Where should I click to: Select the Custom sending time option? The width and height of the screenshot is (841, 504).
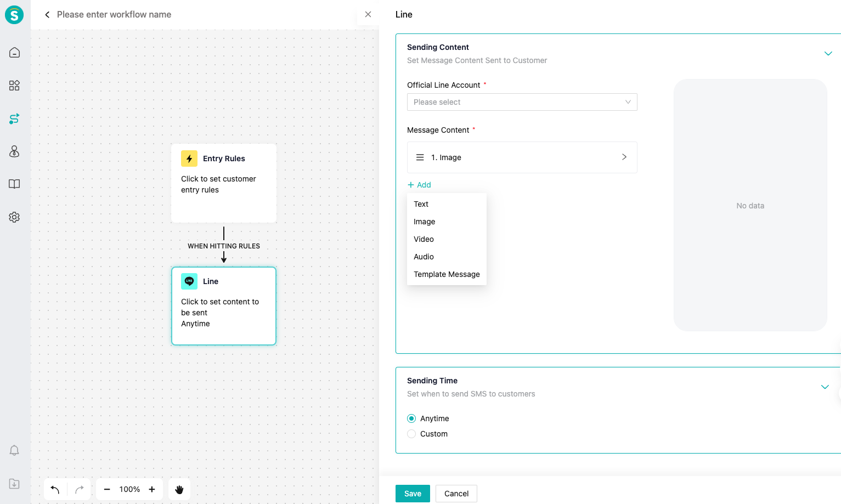(x=411, y=434)
